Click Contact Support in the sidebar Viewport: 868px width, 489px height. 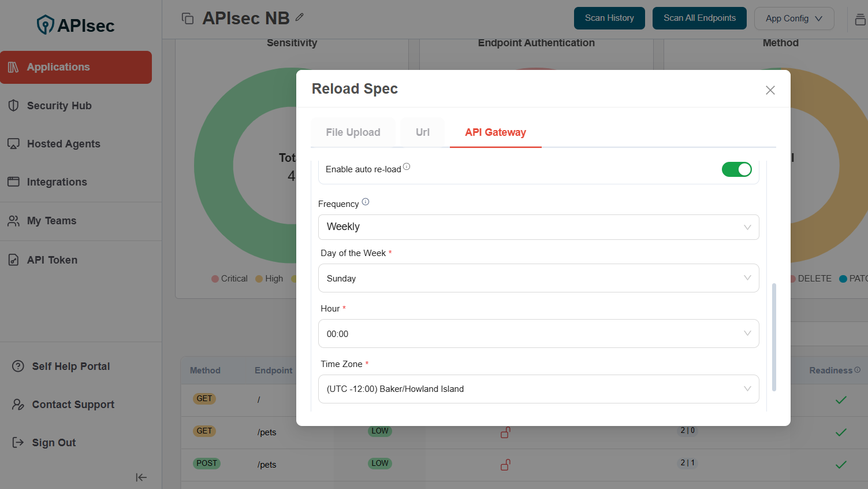(x=73, y=404)
